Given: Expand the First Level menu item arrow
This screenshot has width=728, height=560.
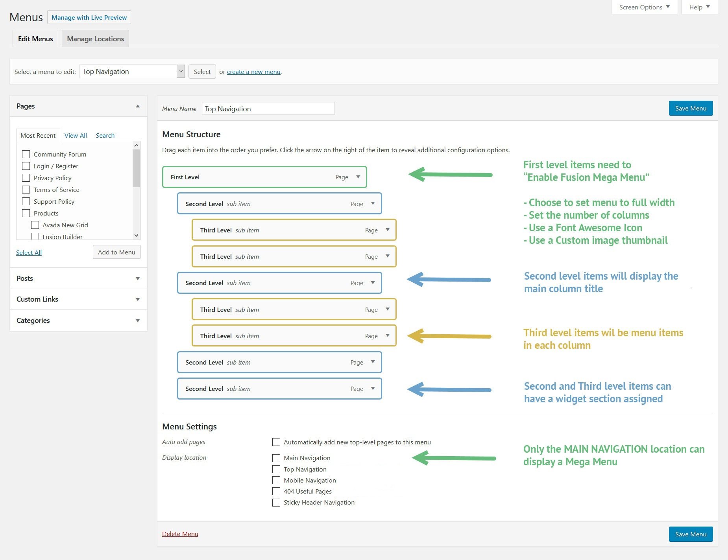Looking at the screenshot, I should [x=358, y=177].
